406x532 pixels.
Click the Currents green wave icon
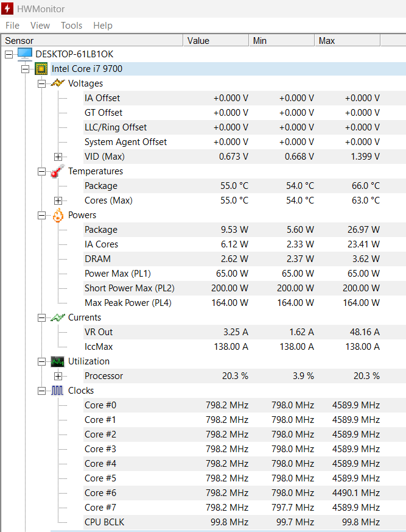click(58, 317)
